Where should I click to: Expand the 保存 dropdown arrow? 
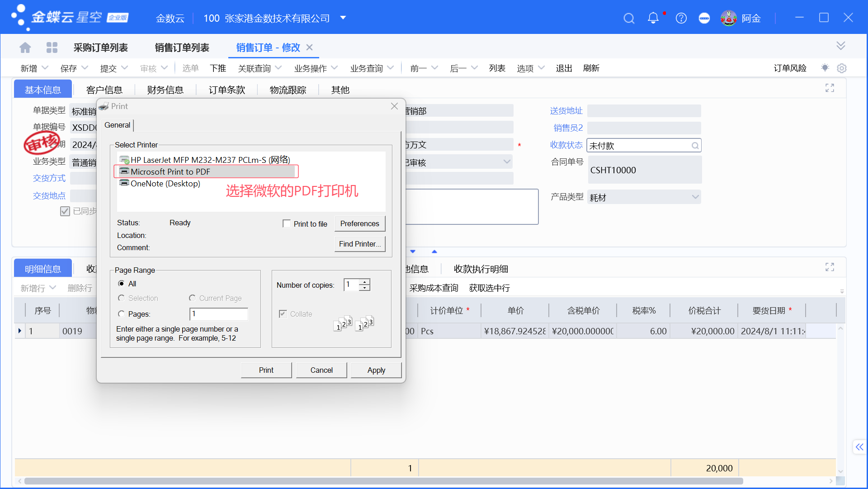[x=85, y=67]
